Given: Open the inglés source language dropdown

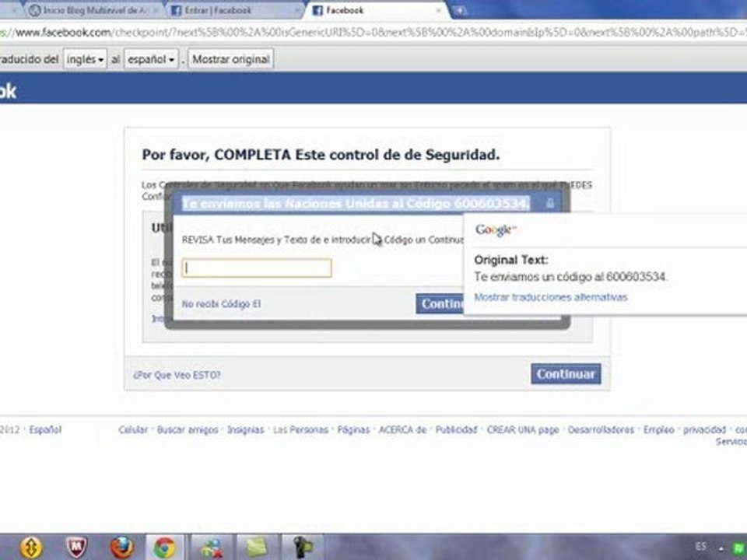Looking at the screenshot, I should point(85,60).
